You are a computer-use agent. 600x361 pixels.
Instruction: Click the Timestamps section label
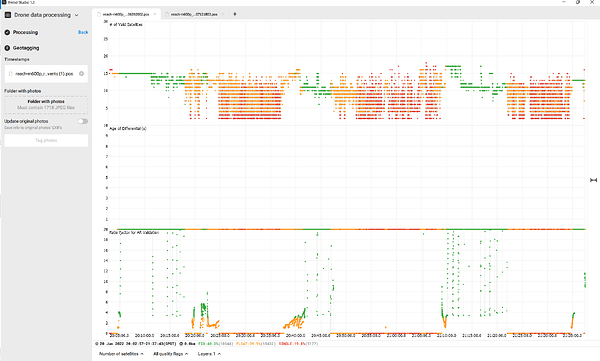(17, 59)
